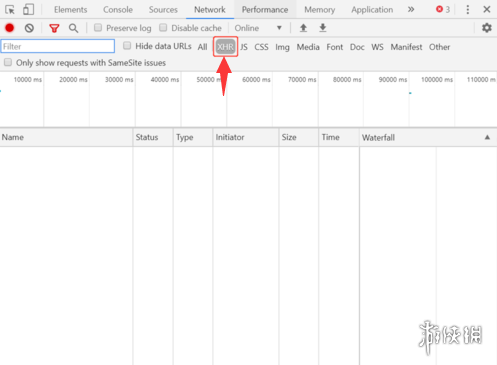Export HAR file with download arrow

tap(323, 28)
